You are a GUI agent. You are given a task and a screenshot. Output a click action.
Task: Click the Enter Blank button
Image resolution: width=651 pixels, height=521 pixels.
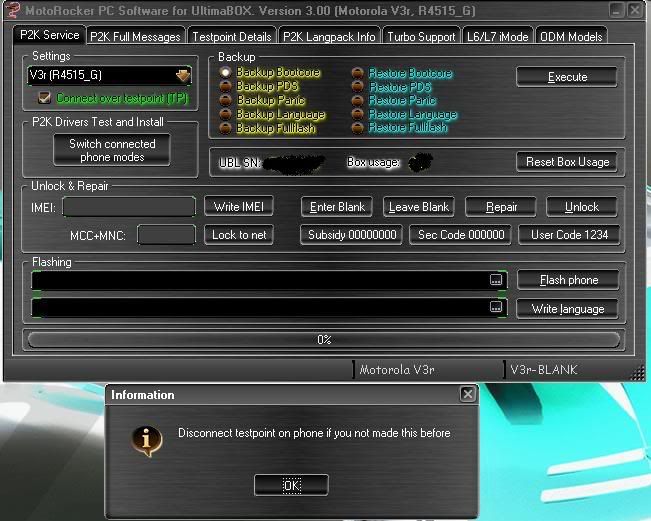point(337,207)
